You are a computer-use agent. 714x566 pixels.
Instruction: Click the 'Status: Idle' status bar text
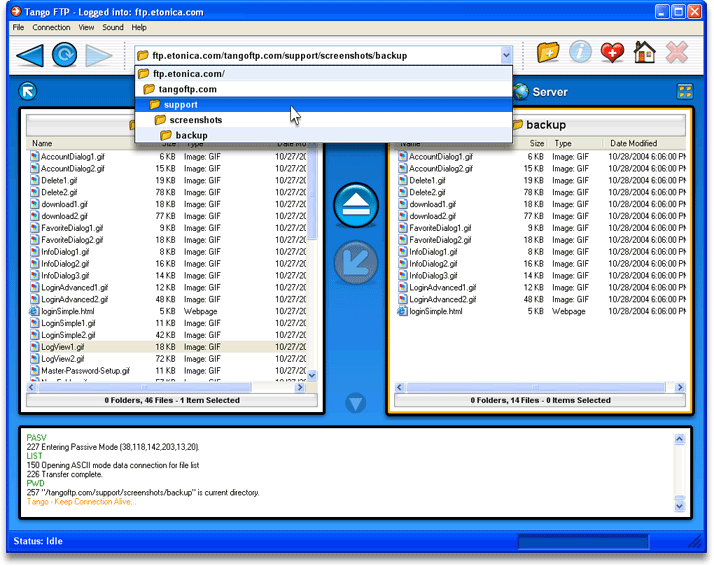(x=38, y=541)
